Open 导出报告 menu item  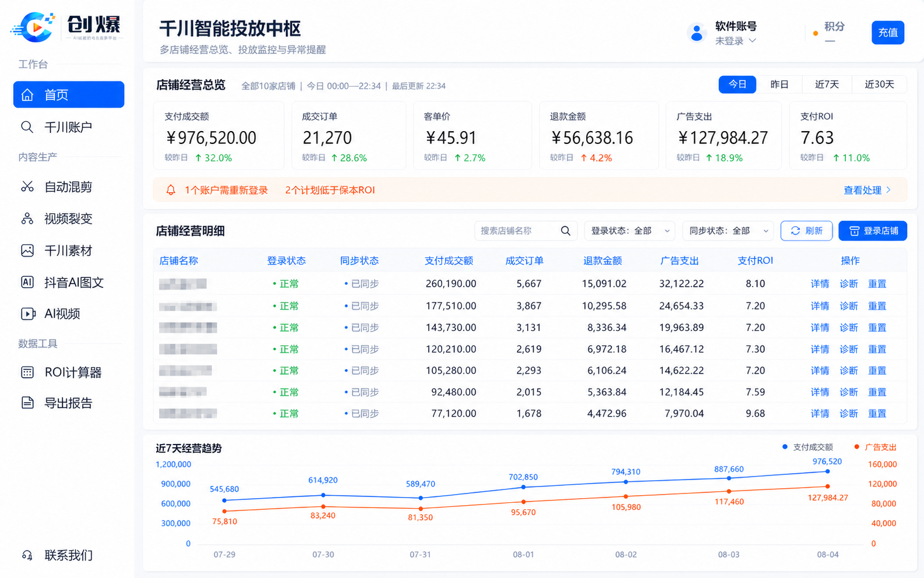point(69,403)
